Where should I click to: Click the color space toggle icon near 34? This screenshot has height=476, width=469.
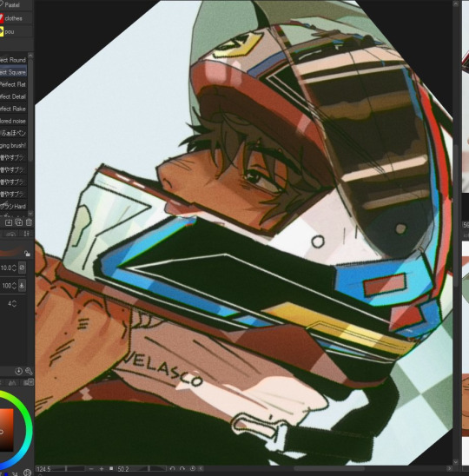pos(27,473)
